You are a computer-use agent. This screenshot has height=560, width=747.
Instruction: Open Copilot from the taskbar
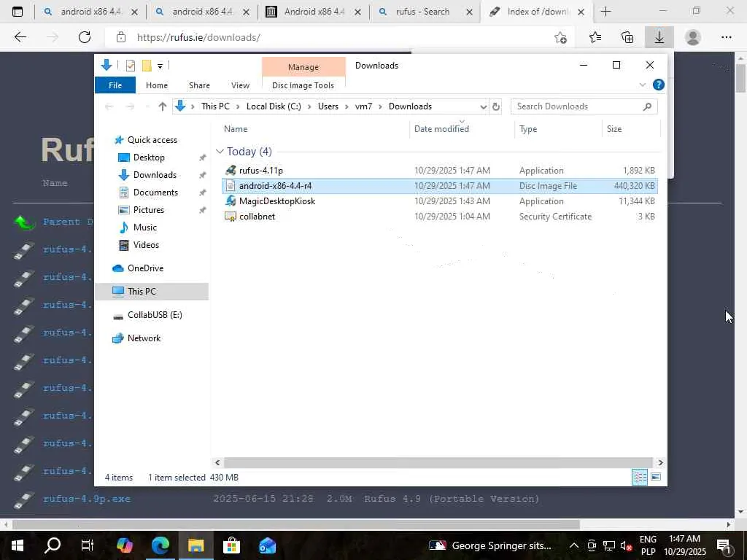(x=124, y=545)
